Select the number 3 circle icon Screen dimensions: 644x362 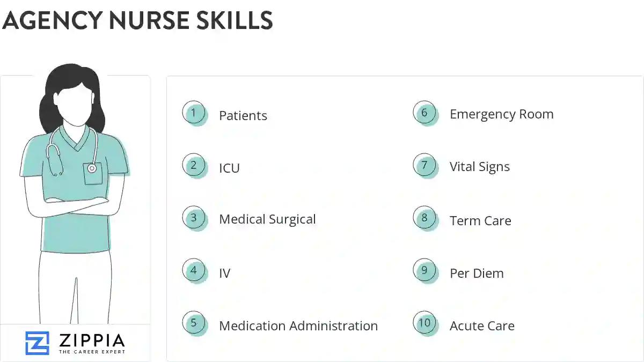coord(194,218)
